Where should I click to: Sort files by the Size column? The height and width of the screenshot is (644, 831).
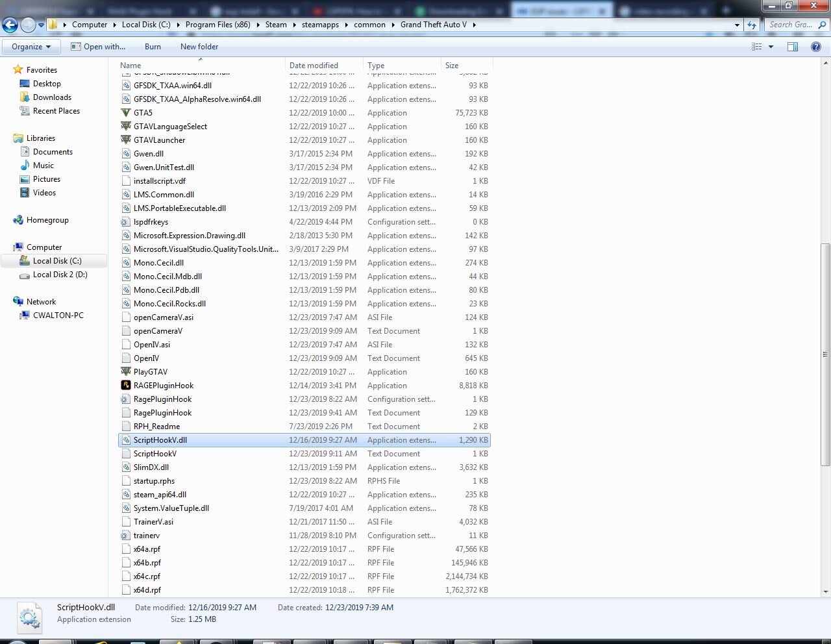pyautogui.click(x=467, y=65)
